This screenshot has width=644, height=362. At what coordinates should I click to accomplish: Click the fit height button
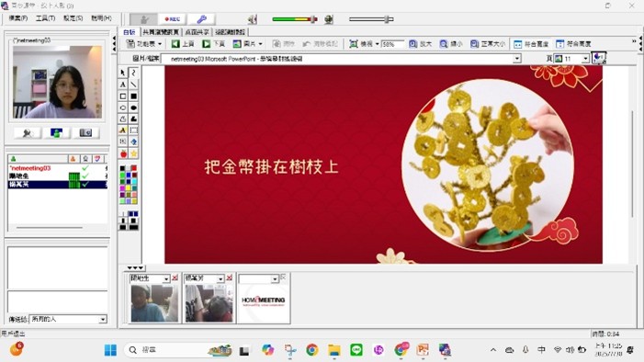coord(573,43)
